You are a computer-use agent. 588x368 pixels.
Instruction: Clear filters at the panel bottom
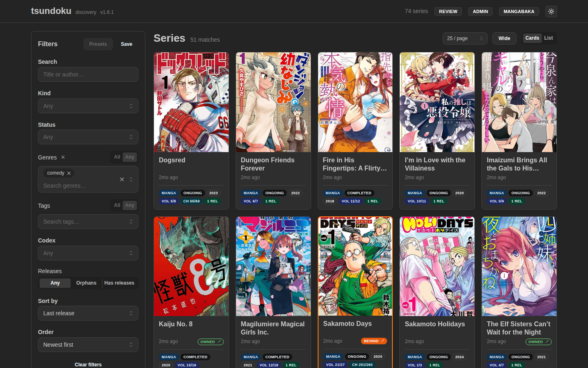click(88, 364)
